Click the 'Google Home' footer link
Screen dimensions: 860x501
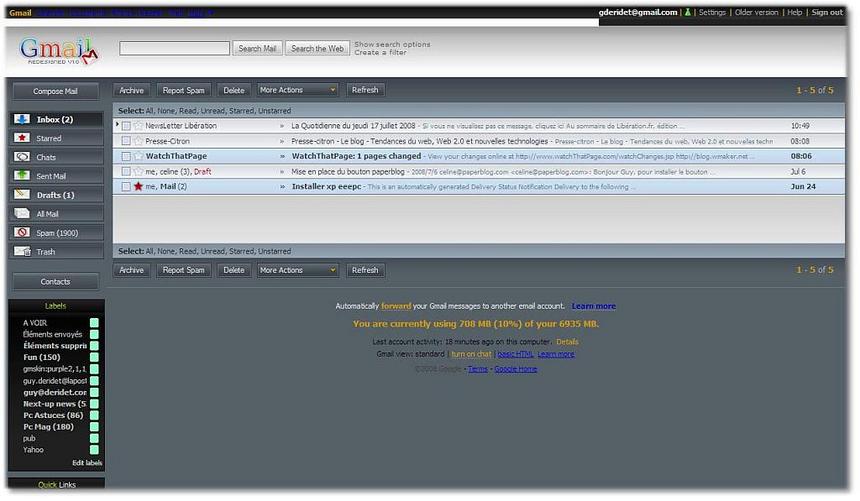click(516, 369)
